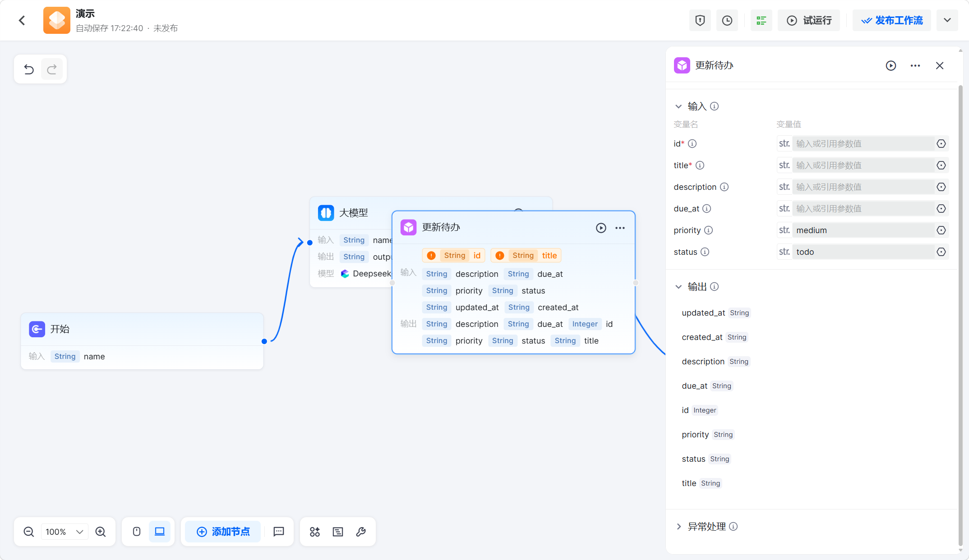
Task: Go back using the top-left arrow
Action: point(22,20)
